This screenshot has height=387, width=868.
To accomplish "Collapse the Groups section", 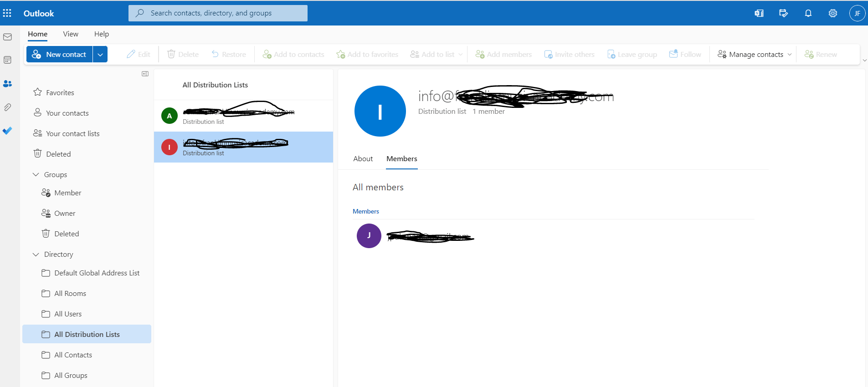I will click(36, 174).
